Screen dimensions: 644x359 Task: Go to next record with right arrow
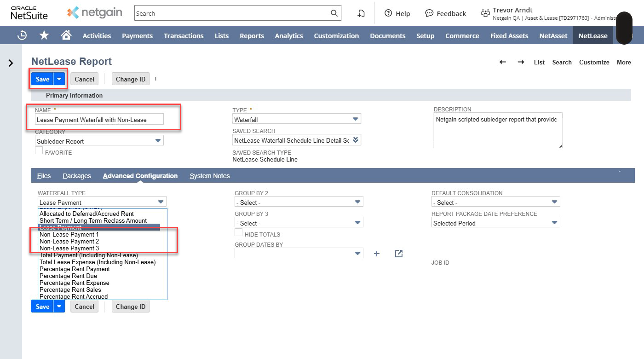coord(521,62)
